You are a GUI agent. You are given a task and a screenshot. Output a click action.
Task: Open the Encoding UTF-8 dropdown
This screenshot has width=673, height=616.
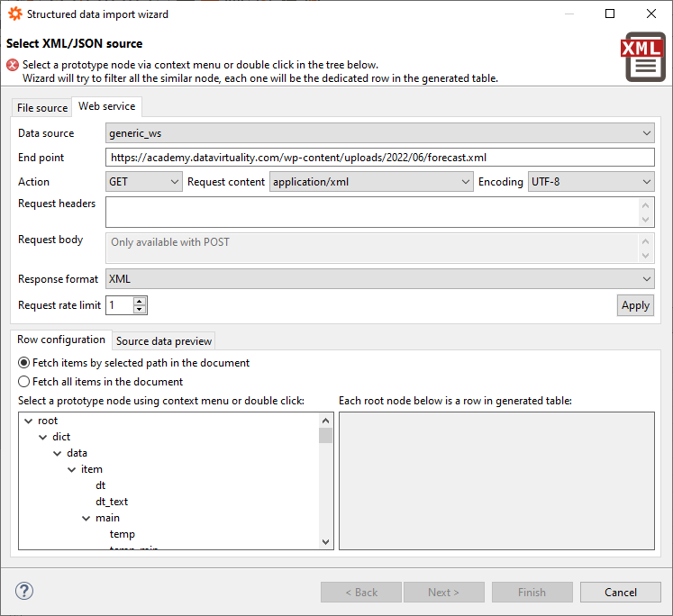point(590,182)
